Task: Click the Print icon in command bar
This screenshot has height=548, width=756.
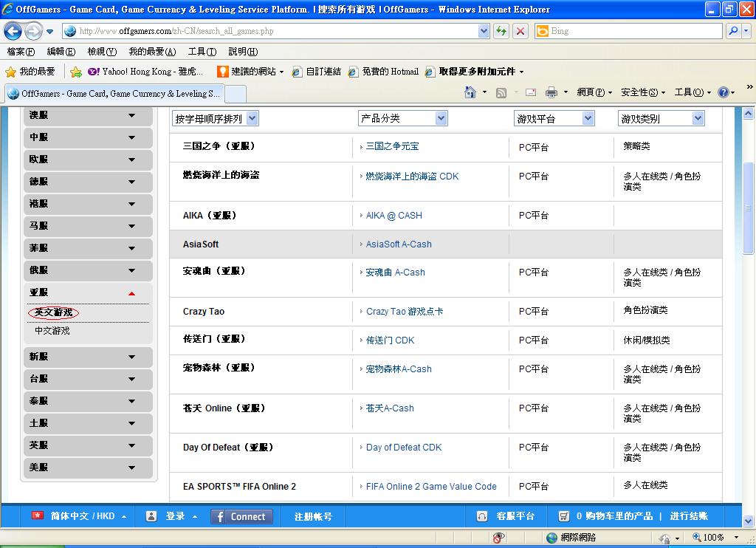Action: (x=551, y=92)
